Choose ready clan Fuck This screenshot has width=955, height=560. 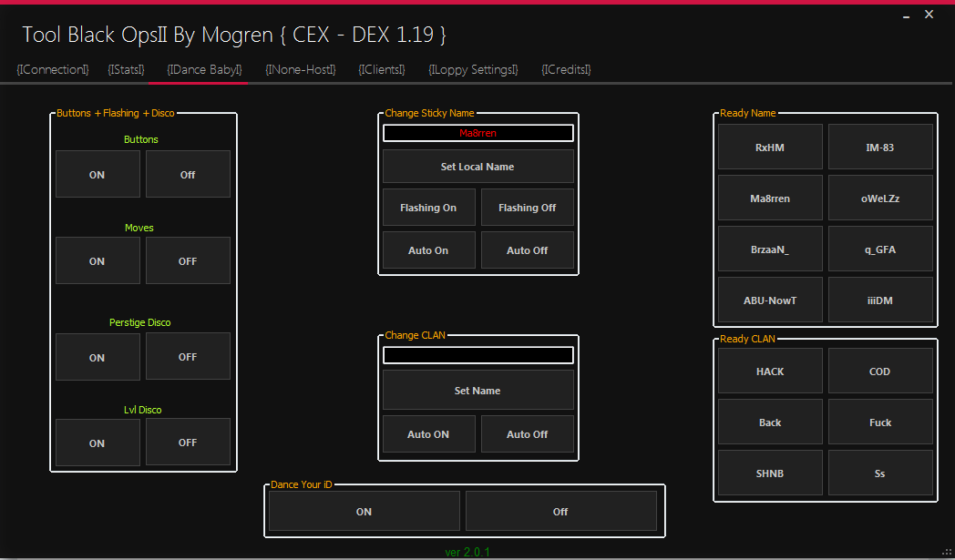tap(880, 422)
